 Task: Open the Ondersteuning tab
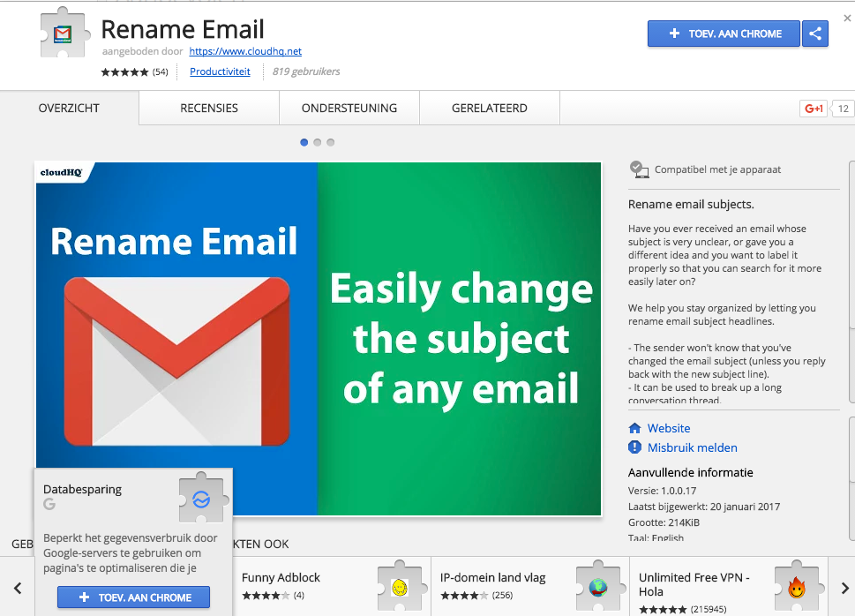tap(349, 108)
